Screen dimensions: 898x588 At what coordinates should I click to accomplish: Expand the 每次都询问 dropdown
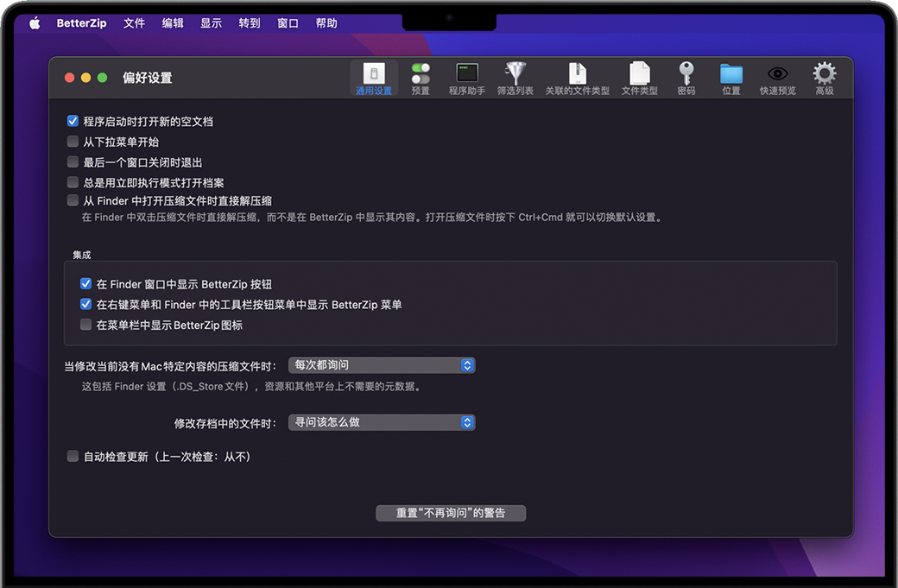[x=381, y=365]
